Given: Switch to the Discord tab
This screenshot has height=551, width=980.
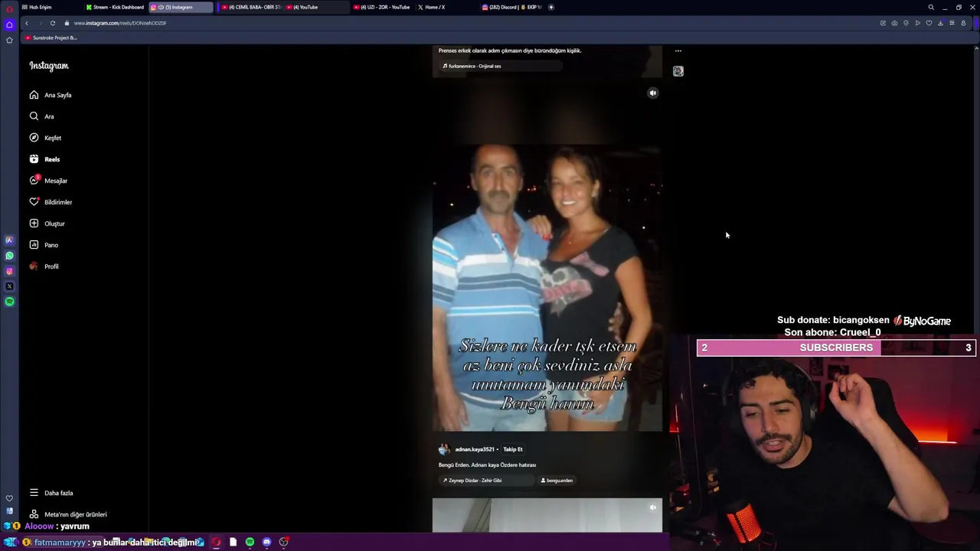Looking at the screenshot, I should click(x=511, y=7).
